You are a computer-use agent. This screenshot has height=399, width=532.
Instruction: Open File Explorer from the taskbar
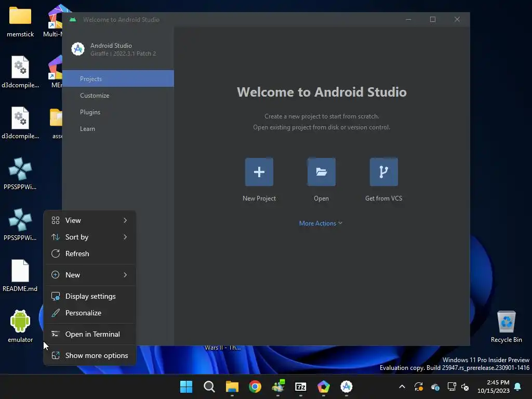point(232,387)
